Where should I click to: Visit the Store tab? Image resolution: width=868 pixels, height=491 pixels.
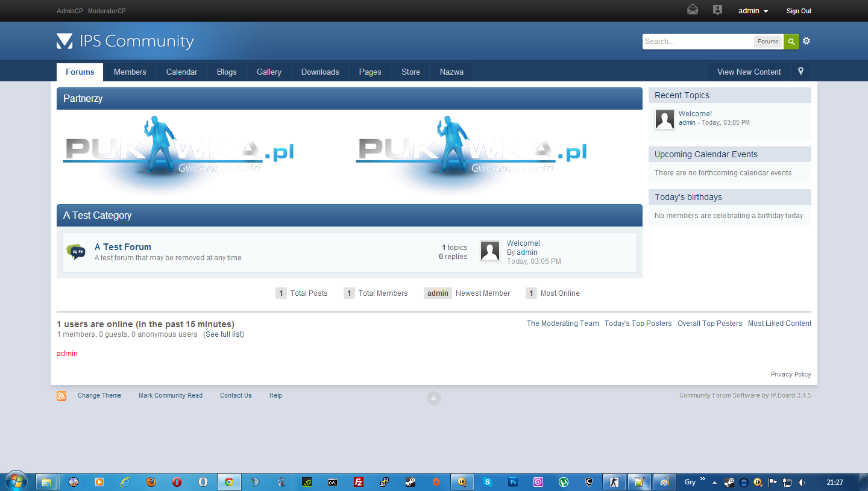pyautogui.click(x=410, y=72)
